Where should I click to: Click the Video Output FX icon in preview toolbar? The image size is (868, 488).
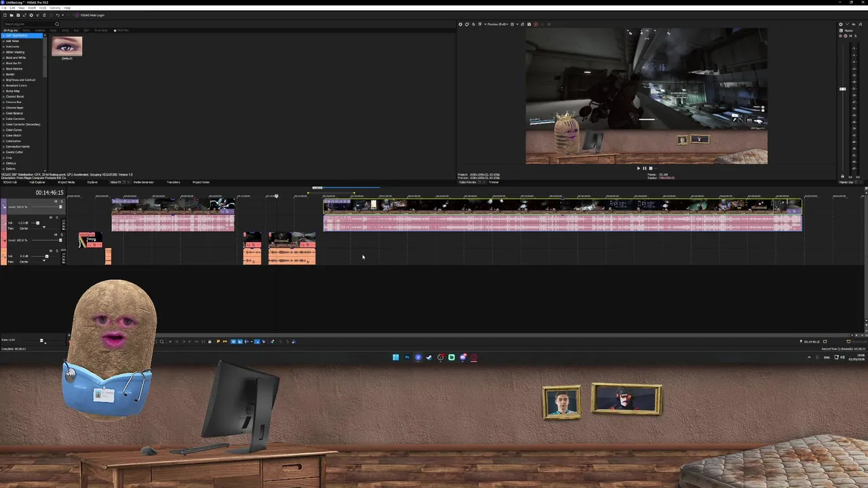coord(473,24)
